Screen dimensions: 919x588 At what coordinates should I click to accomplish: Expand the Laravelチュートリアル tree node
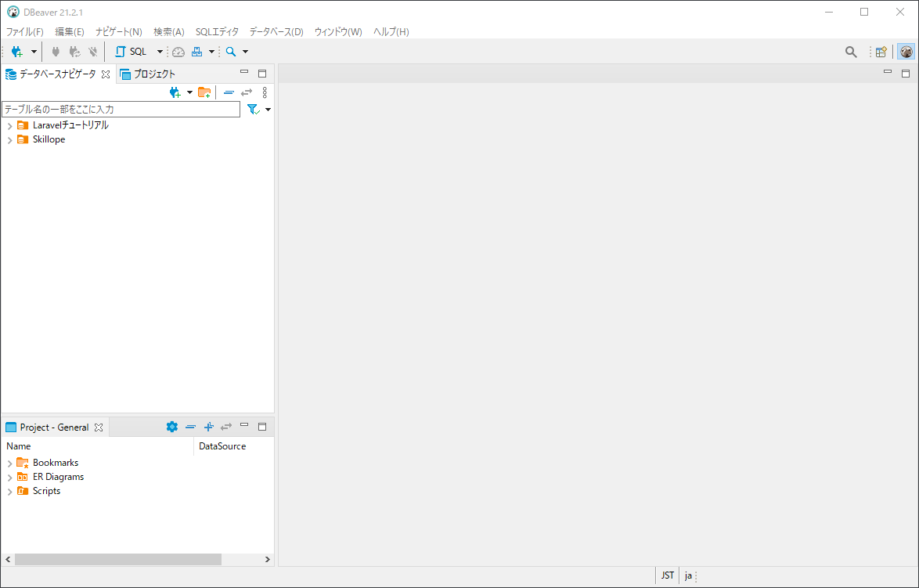pyautogui.click(x=9, y=126)
